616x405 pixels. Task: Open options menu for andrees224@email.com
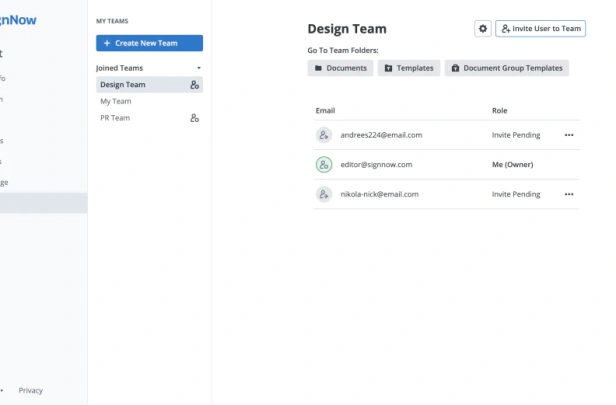(569, 135)
